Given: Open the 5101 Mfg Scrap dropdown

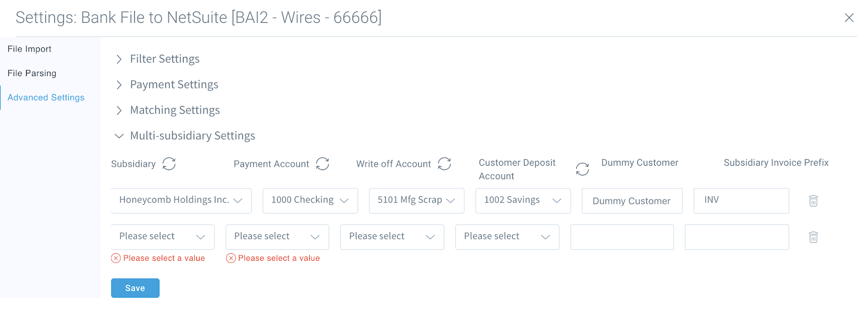Looking at the screenshot, I should pyautogui.click(x=417, y=200).
